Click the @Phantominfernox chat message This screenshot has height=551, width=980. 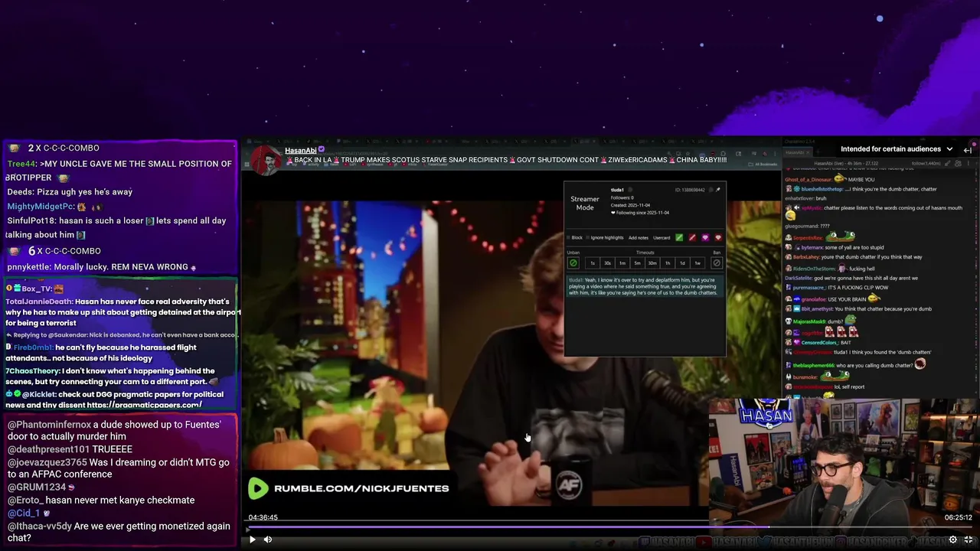click(114, 430)
